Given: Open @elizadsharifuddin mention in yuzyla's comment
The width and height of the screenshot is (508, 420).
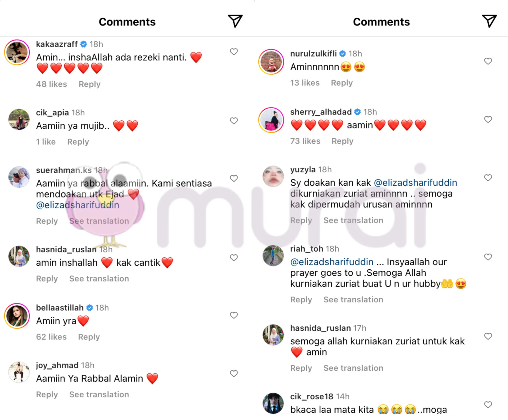Looking at the screenshot, I should 415,183.
